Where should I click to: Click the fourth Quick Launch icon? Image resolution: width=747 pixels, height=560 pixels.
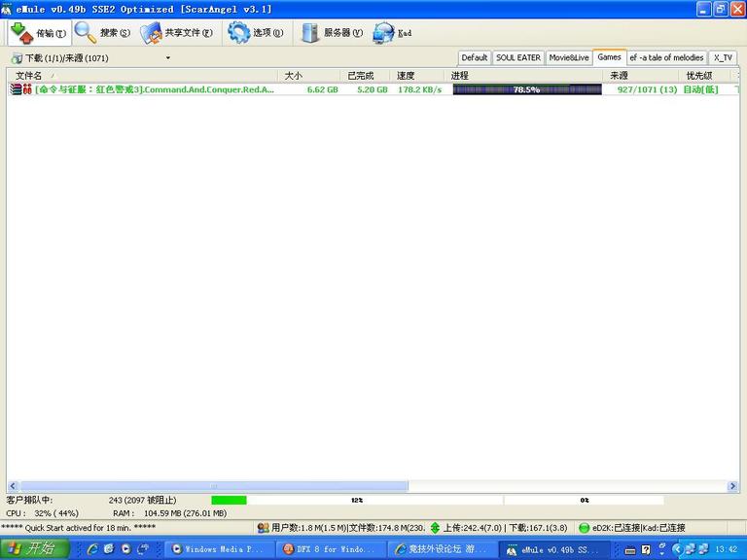click(142, 549)
